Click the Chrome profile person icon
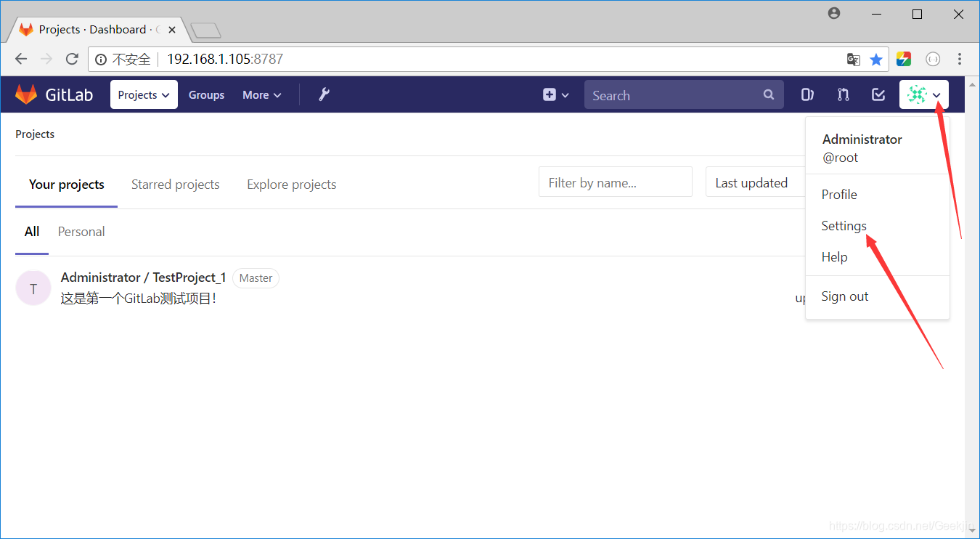The image size is (980, 539). coord(834,13)
